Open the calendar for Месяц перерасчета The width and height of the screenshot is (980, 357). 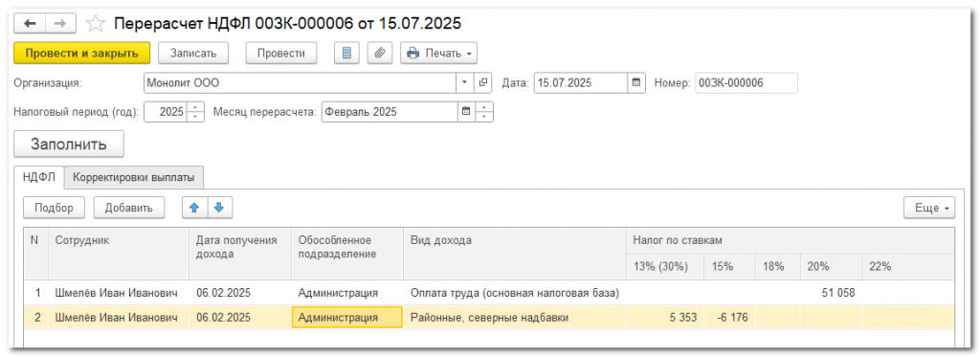(465, 113)
